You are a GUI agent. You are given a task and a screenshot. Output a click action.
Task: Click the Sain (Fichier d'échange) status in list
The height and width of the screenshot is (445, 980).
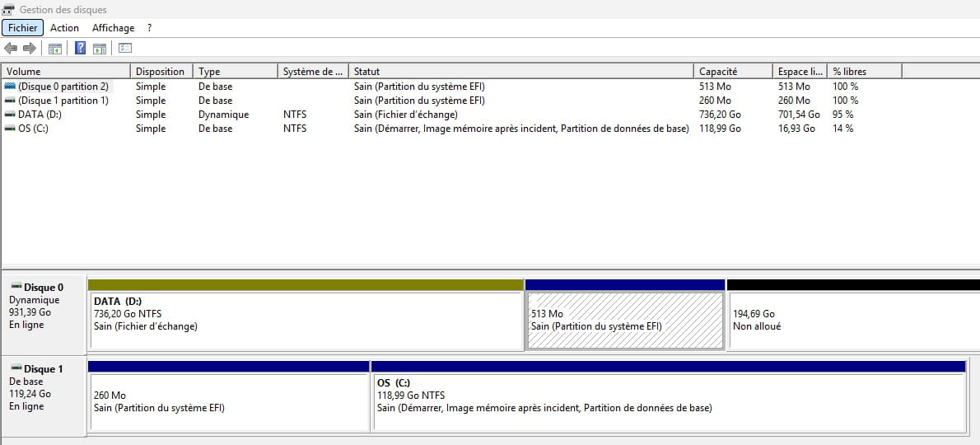click(406, 115)
